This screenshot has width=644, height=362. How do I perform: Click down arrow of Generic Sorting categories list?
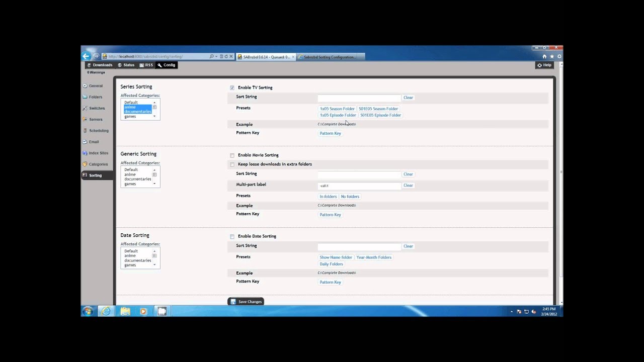pos(154,184)
